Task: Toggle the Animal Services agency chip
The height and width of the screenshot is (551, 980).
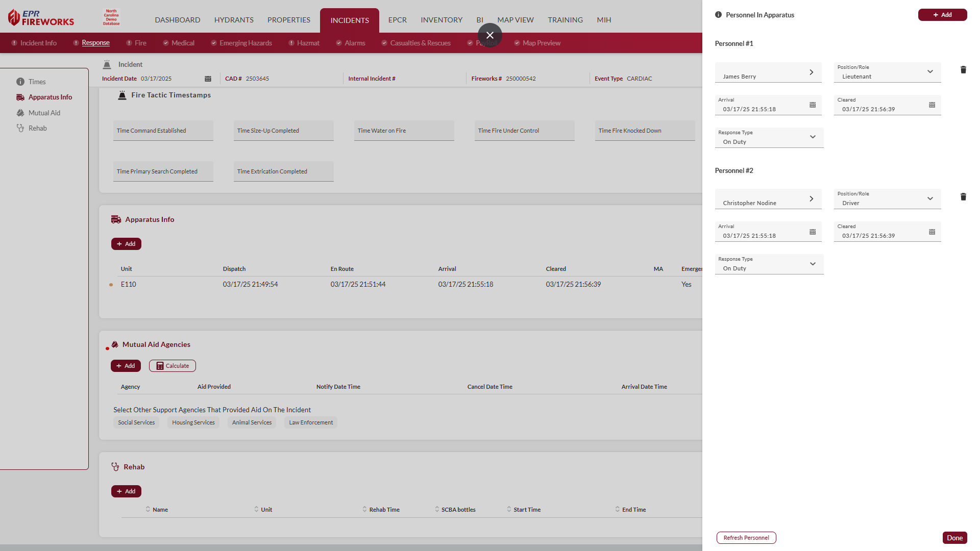Action: click(x=252, y=422)
